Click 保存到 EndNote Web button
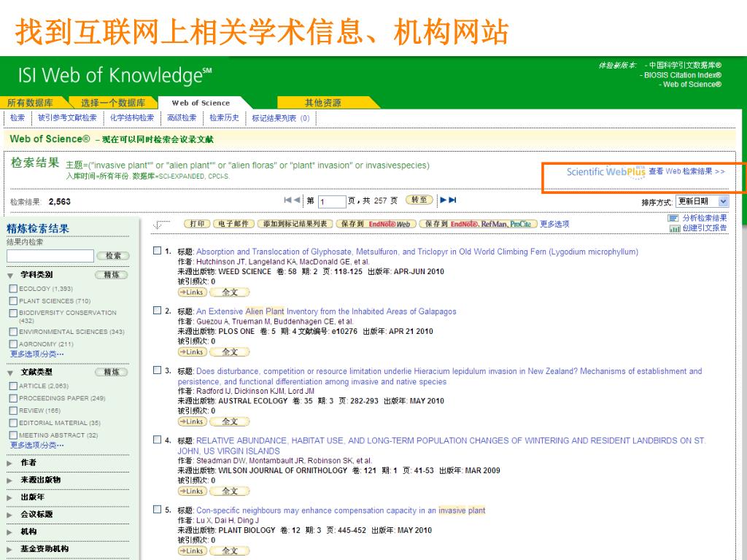This screenshot has height=560, width=747. pyautogui.click(x=376, y=224)
